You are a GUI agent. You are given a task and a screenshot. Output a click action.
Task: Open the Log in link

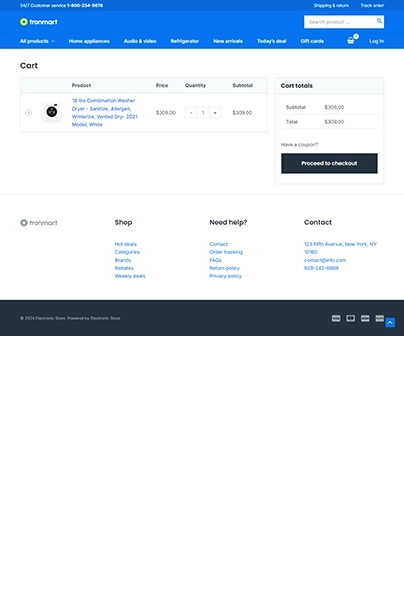376,41
